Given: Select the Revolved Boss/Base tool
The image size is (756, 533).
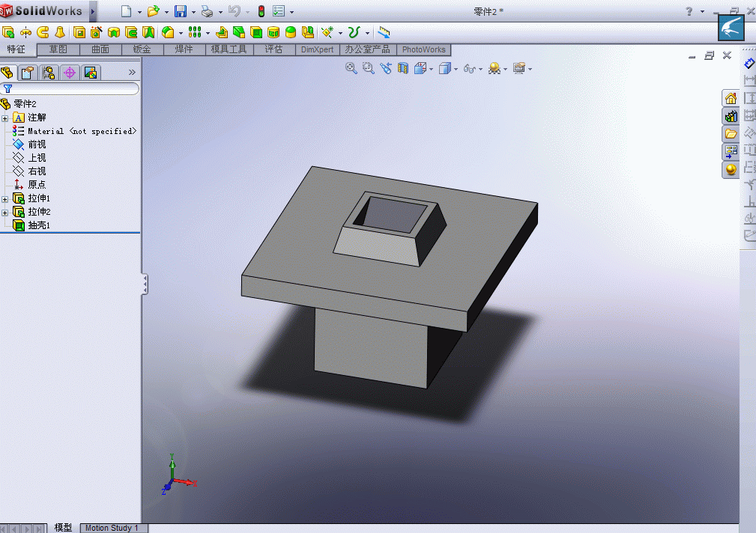Looking at the screenshot, I should pyautogui.click(x=25, y=32).
